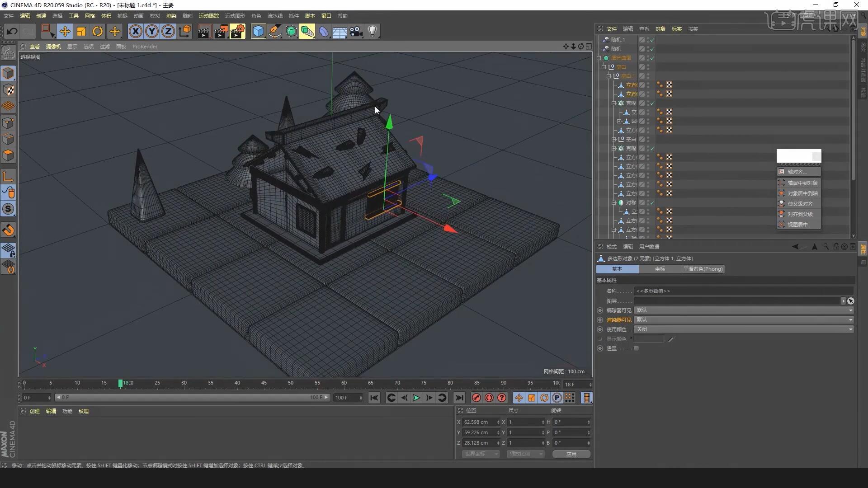Open the 18F frame dropdown near the timeline
Screen dimensions: 868x488
[577, 384]
